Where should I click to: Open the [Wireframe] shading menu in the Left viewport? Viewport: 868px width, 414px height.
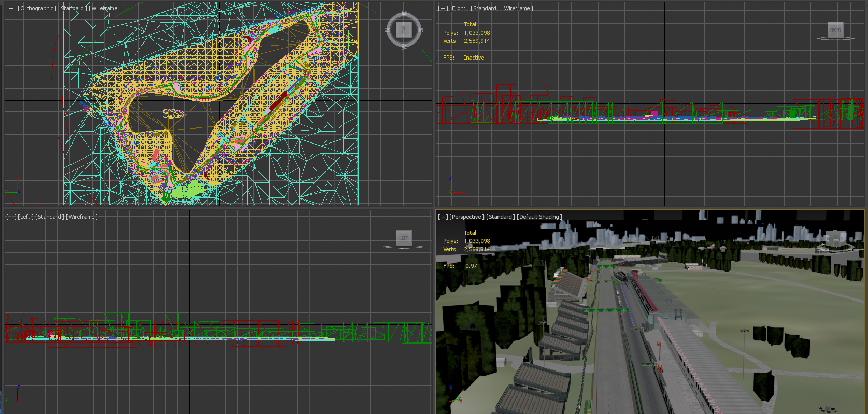(x=82, y=217)
